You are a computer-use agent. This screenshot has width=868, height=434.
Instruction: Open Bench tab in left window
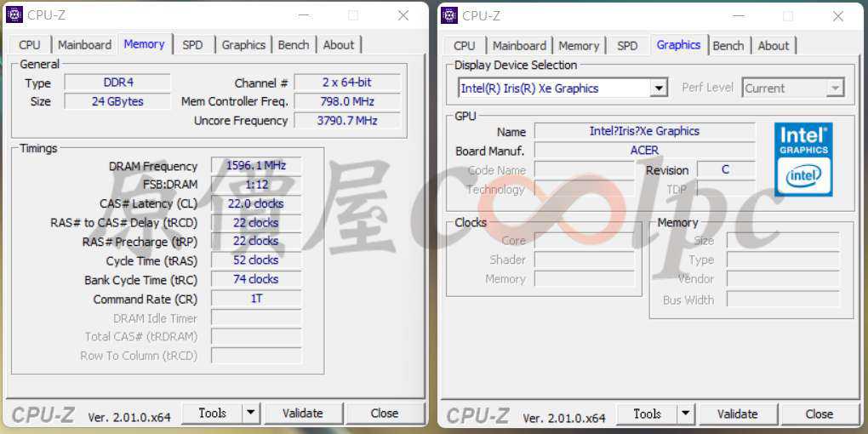click(x=294, y=45)
